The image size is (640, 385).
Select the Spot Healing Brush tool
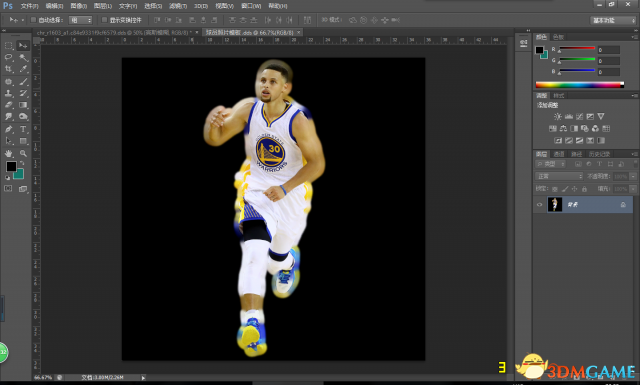[9, 82]
